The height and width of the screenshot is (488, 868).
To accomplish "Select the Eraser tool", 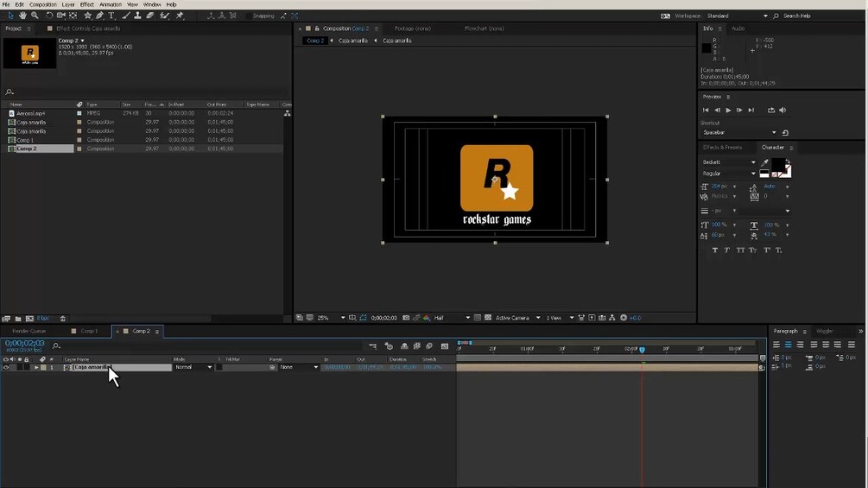I will (x=149, y=16).
